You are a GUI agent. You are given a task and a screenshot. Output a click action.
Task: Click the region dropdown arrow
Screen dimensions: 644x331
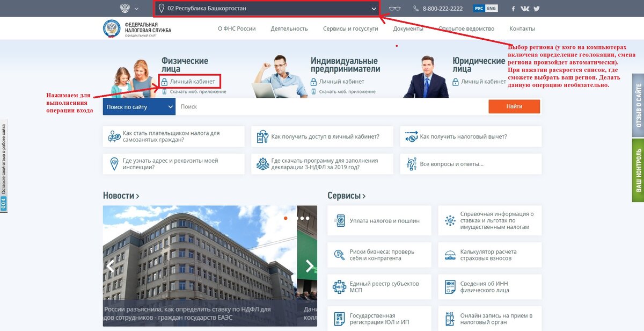point(374,9)
